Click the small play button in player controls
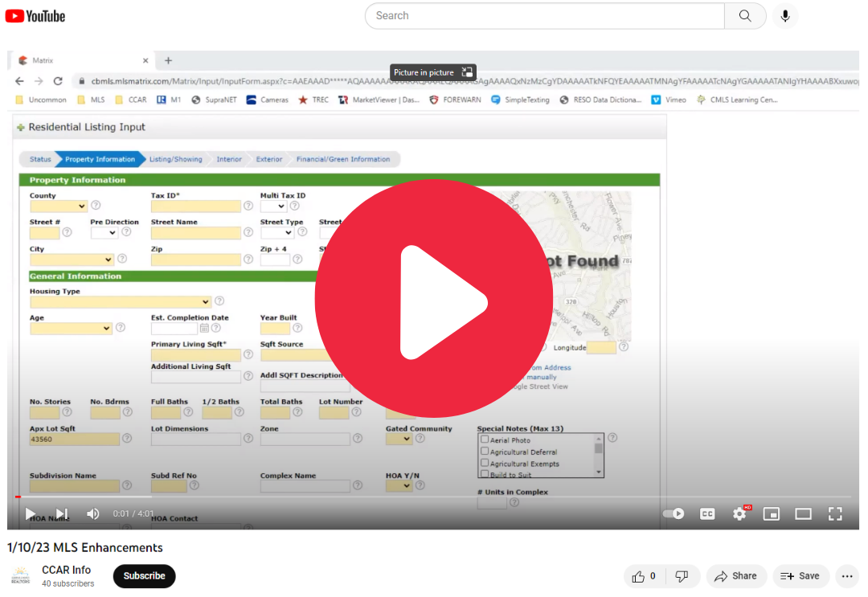Screen dimensions: 868x597 point(31,514)
